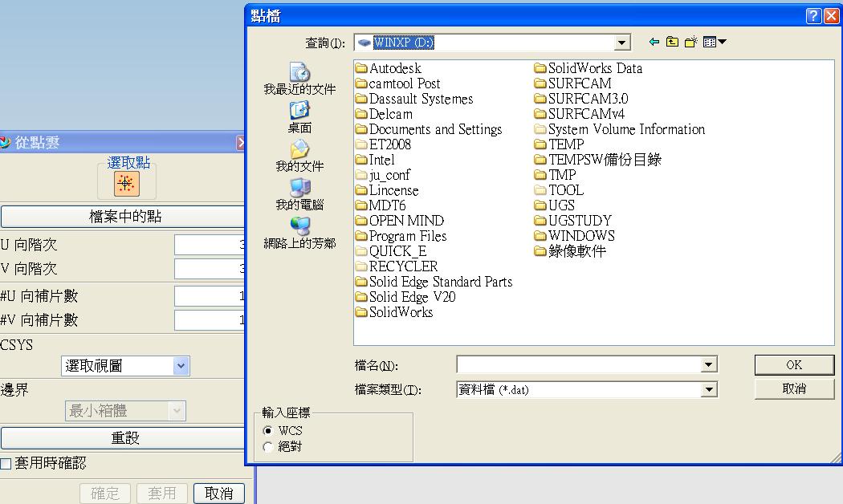The width and height of the screenshot is (843, 504).
Task: Open 我的文件 in the places bar
Action: point(299,156)
